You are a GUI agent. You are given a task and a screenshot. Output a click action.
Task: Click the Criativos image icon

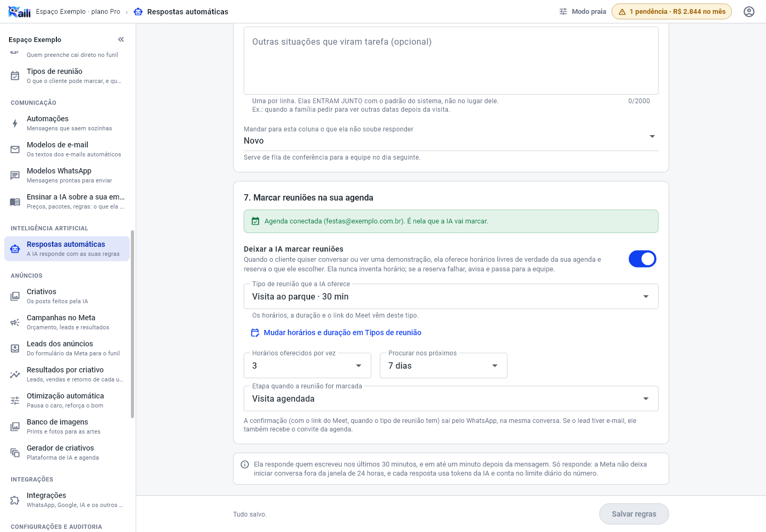pos(15,296)
